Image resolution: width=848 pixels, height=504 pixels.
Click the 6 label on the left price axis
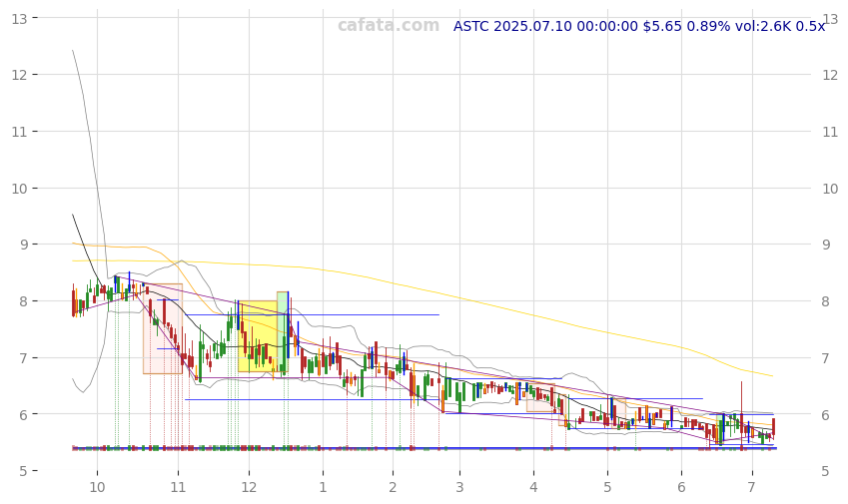point(24,414)
